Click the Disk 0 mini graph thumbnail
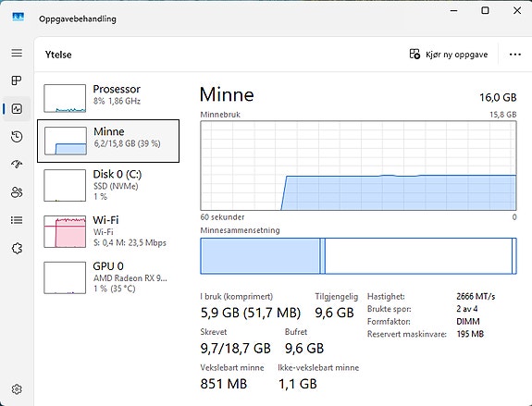This screenshot has height=406, width=532. pos(65,185)
